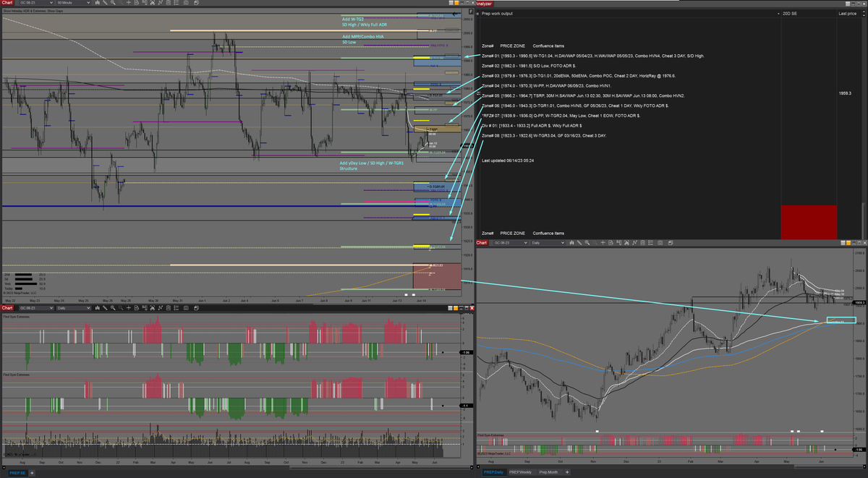The height and width of the screenshot is (478, 868).
Task: Open instrument selector in lower-left Daily chart
Action: click(x=36, y=308)
